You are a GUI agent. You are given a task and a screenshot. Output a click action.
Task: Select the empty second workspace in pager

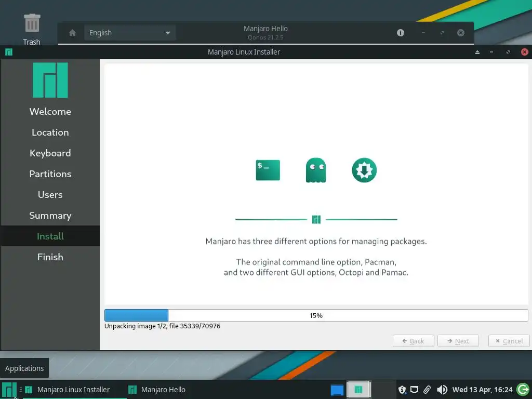click(383, 390)
